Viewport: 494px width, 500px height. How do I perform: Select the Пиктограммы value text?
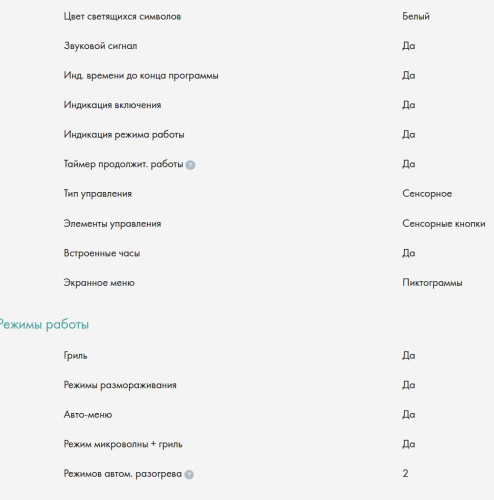click(432, 283)
